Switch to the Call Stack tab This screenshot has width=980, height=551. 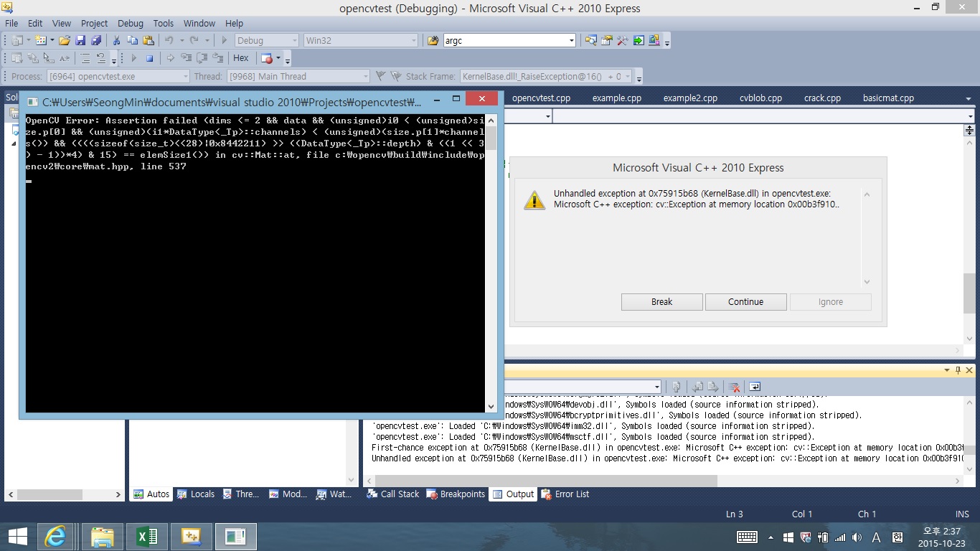392,494
